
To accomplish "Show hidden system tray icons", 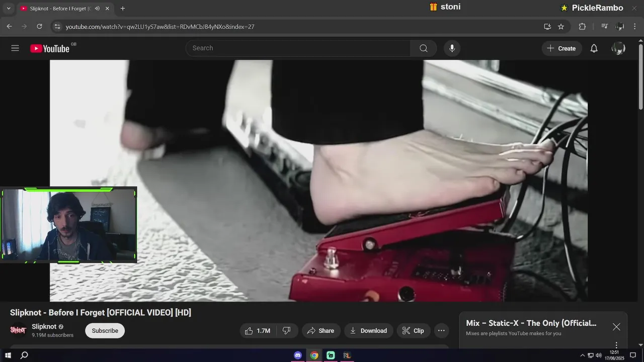I will pyautogui.click(x=583, y=355).
